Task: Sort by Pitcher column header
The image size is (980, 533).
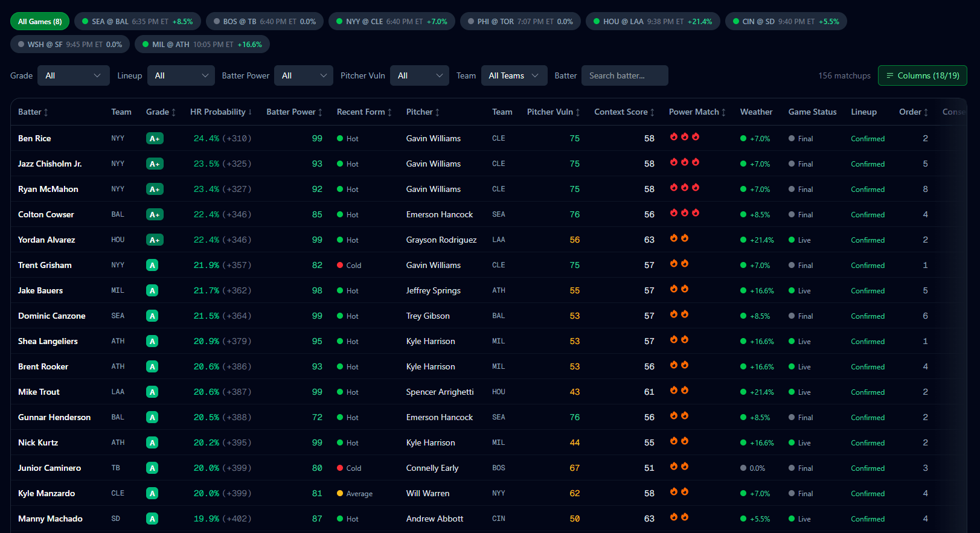Action: click(423, 112)
